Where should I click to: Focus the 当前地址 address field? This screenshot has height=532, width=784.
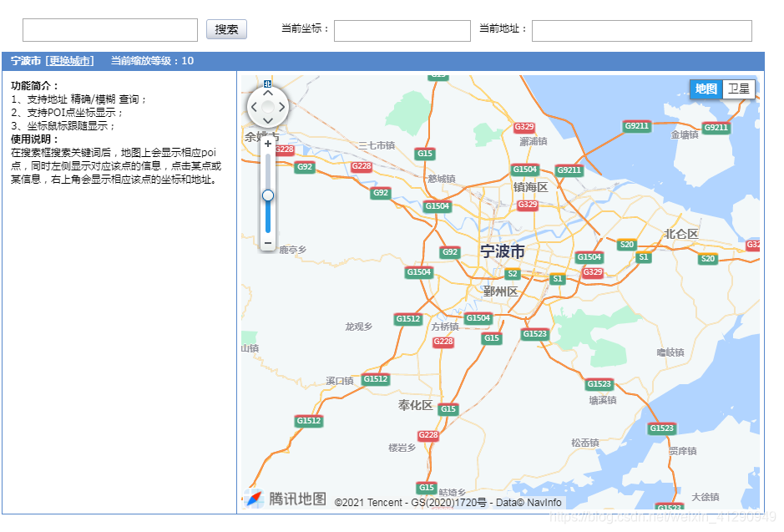click(x=641, y=31)
